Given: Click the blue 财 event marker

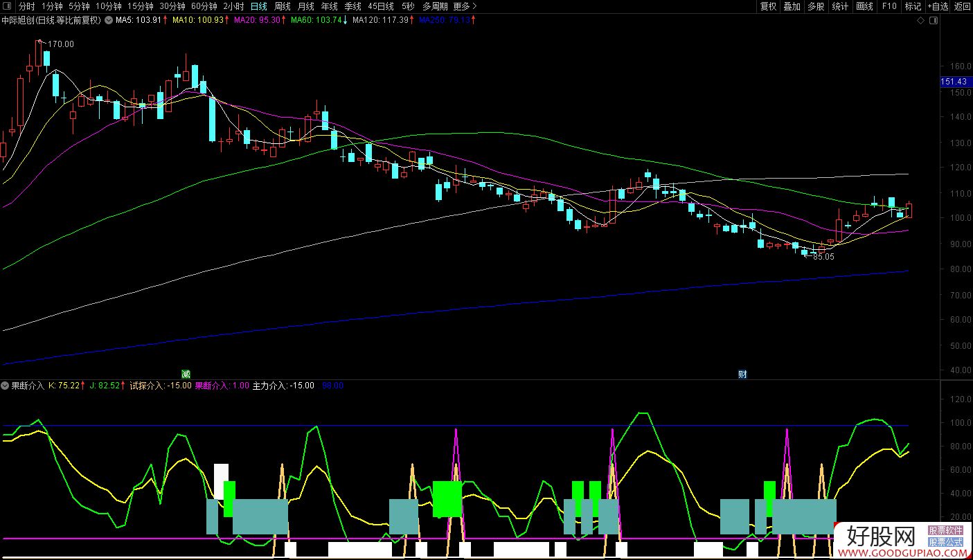Looking at the screenshot, I should click(x=742, y=374).
